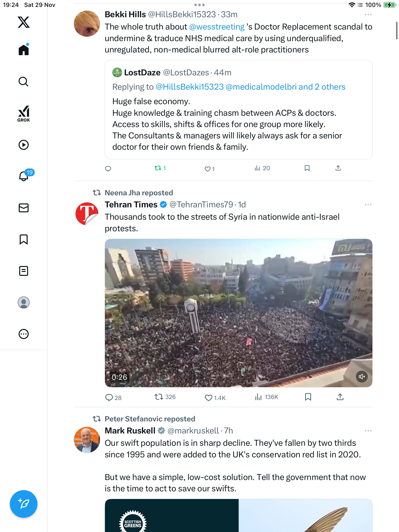Open the Search icon in sidebar
399x532 pixels.
point(24,82)
